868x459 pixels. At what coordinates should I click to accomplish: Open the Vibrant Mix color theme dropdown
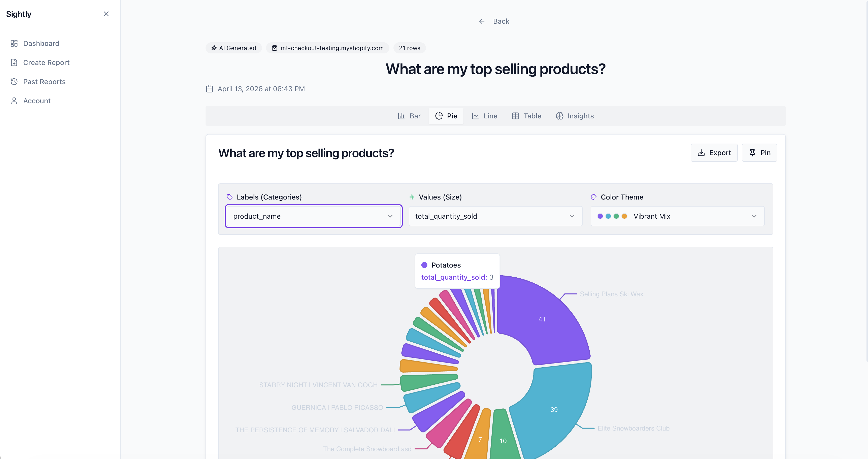tap(677, 216)
